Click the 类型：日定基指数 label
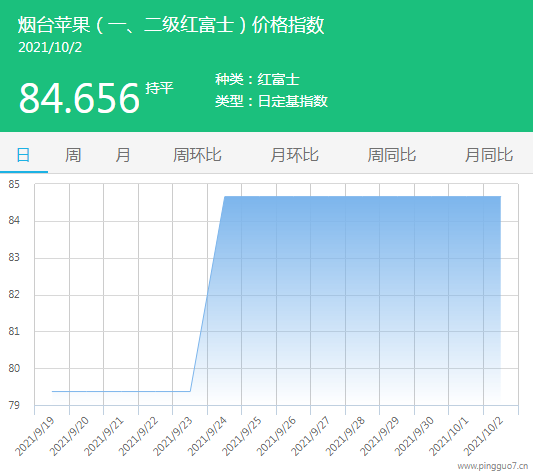The image size is (533, 476). 271,101
